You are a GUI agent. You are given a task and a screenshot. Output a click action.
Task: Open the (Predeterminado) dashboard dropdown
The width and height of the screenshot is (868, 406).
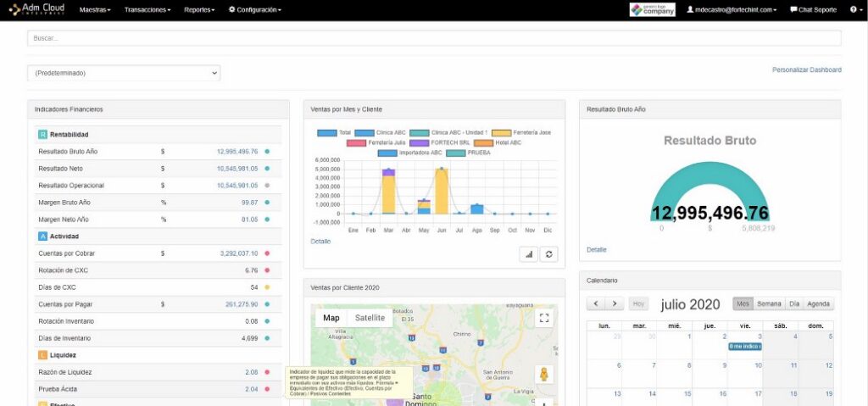coord(124,73)
